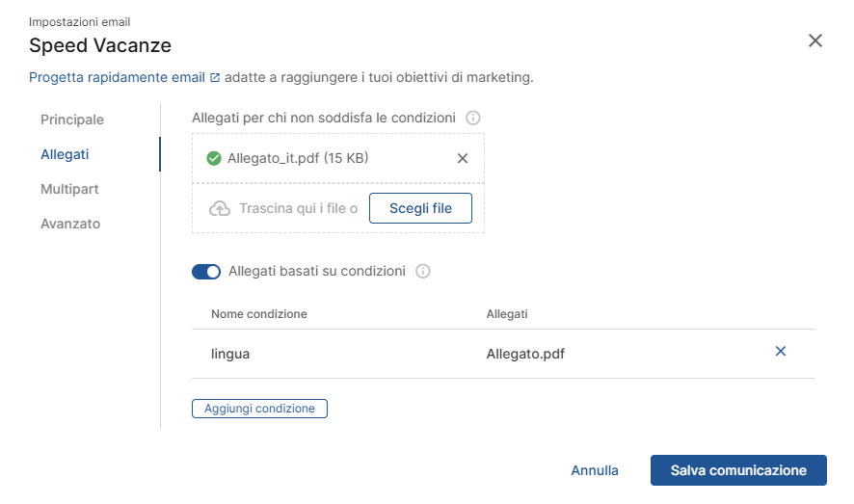
Task: Select the Allegati tab in sidebar
Action: (65, 154)
